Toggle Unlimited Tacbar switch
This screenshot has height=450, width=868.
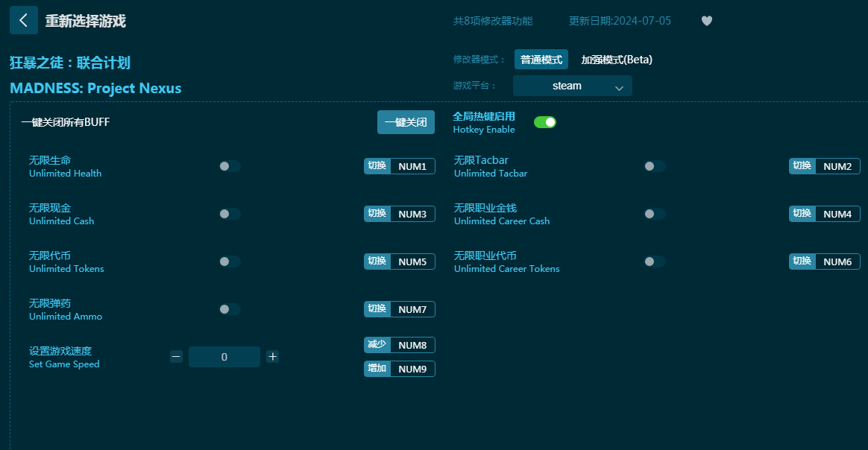pos(654,166)
